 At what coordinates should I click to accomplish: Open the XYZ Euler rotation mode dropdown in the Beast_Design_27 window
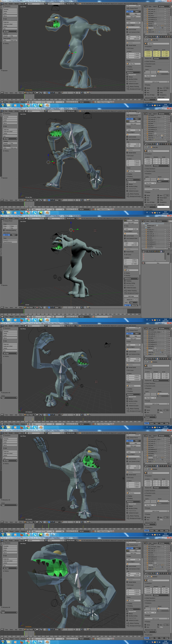(161, 58)
